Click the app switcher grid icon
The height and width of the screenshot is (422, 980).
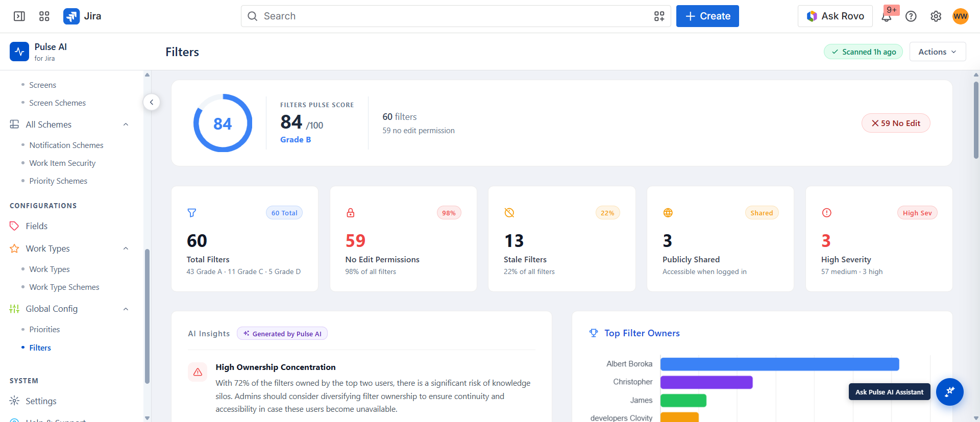tap(44, 16)
